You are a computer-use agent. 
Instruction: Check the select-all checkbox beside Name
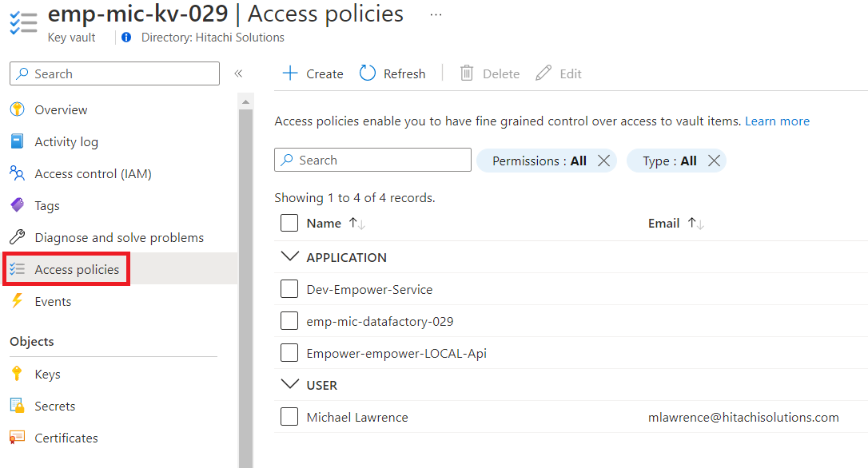289,223
